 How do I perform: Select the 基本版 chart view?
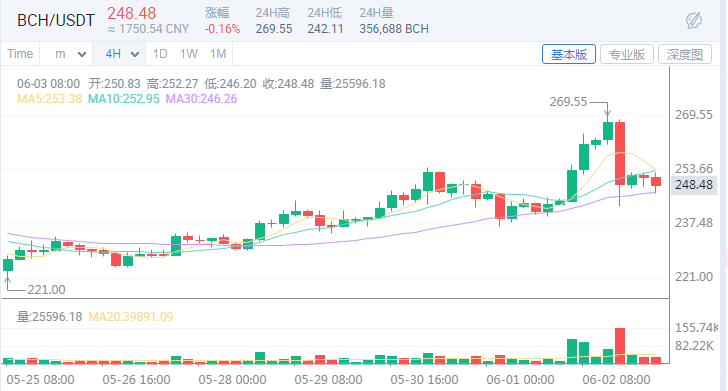(569, 54)
